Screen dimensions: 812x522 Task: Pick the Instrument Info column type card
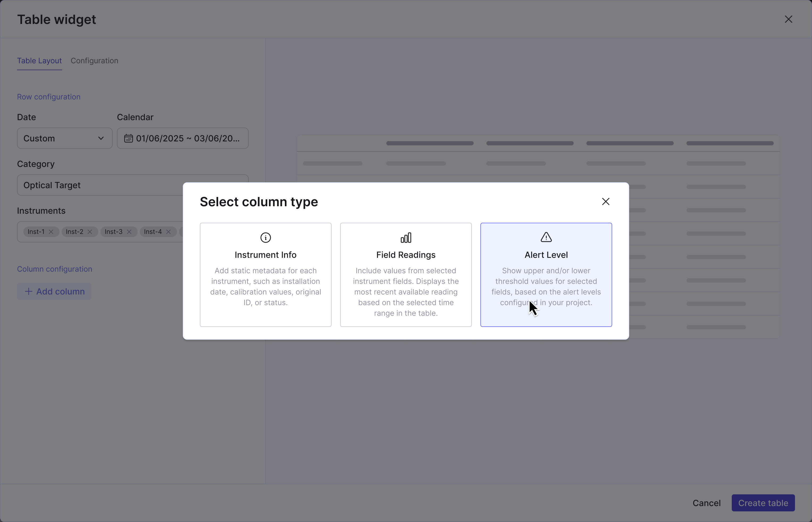click(265, 275)
